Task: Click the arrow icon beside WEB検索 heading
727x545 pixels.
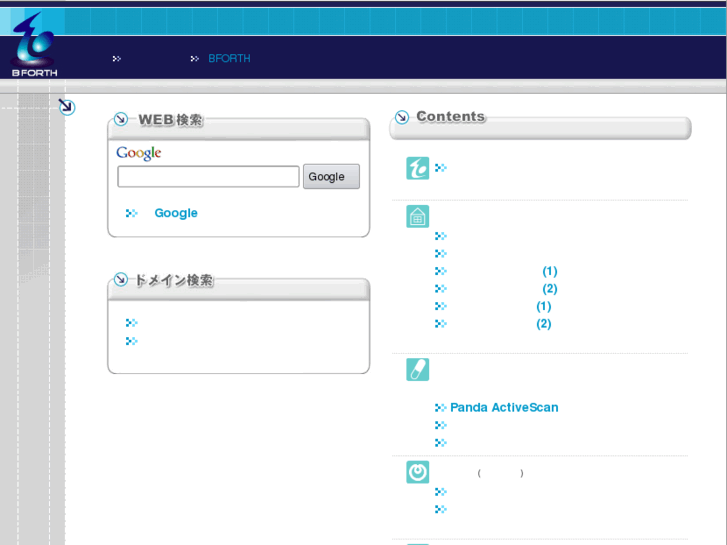Action: point(121,119)
